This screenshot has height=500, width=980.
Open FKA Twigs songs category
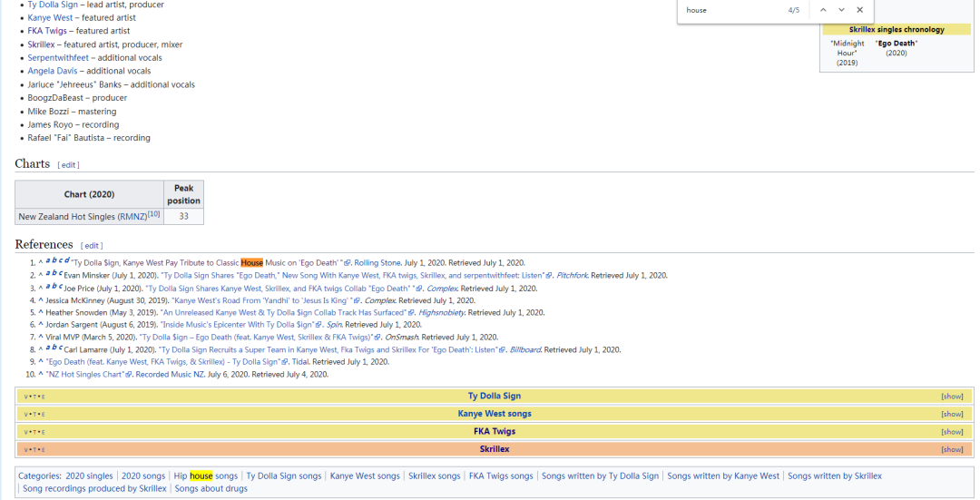click(x=501, y=475)
